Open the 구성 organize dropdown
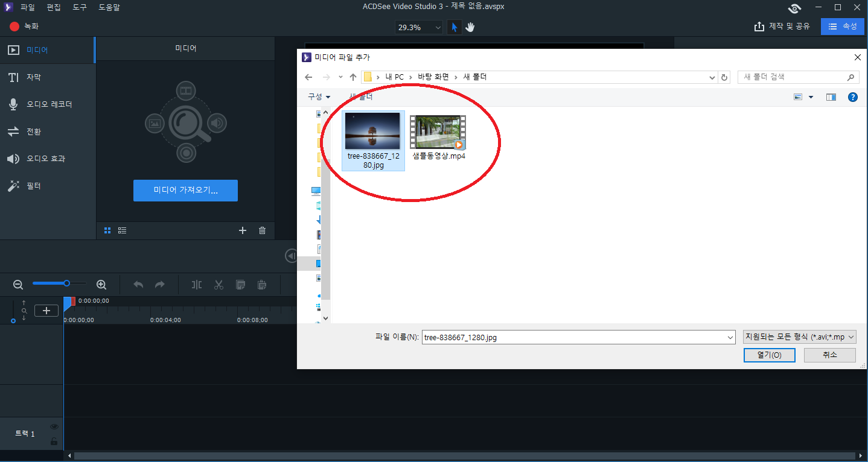 [x=319, y=97]
